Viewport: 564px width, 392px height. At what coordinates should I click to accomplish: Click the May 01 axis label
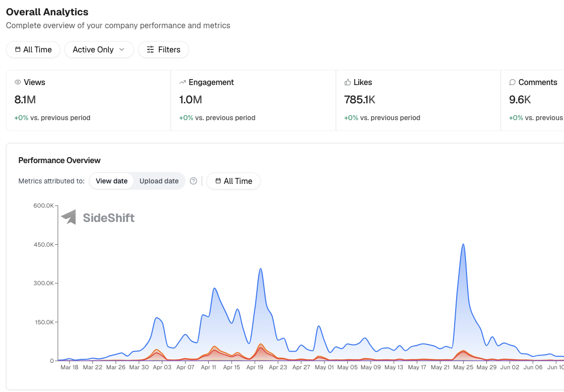324,367
